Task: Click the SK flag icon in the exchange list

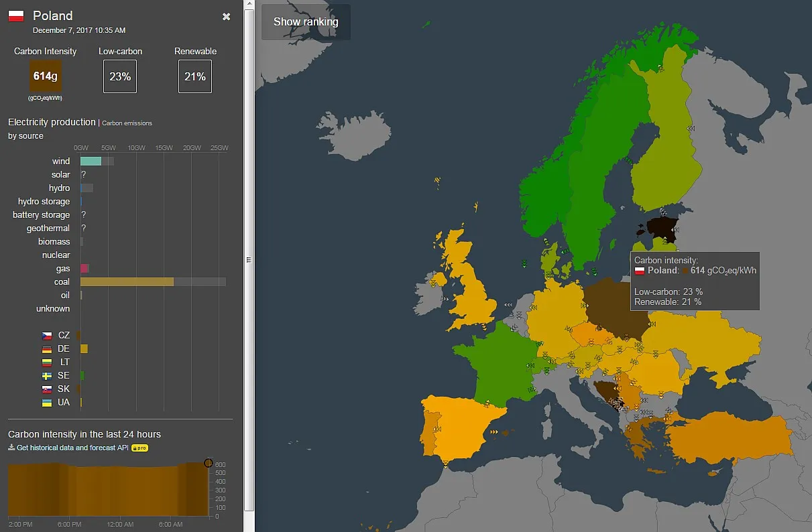Action: pos(46,389)
